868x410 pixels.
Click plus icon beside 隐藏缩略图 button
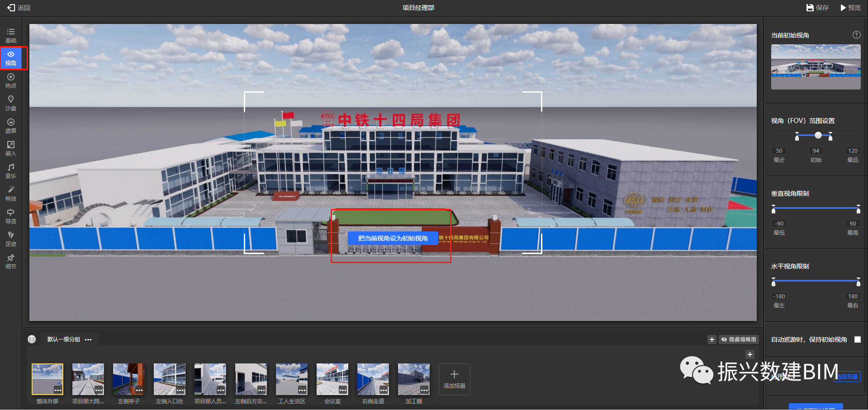click(x=711, y=339)
